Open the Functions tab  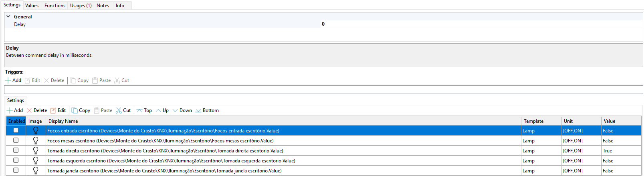pos(55,6)
